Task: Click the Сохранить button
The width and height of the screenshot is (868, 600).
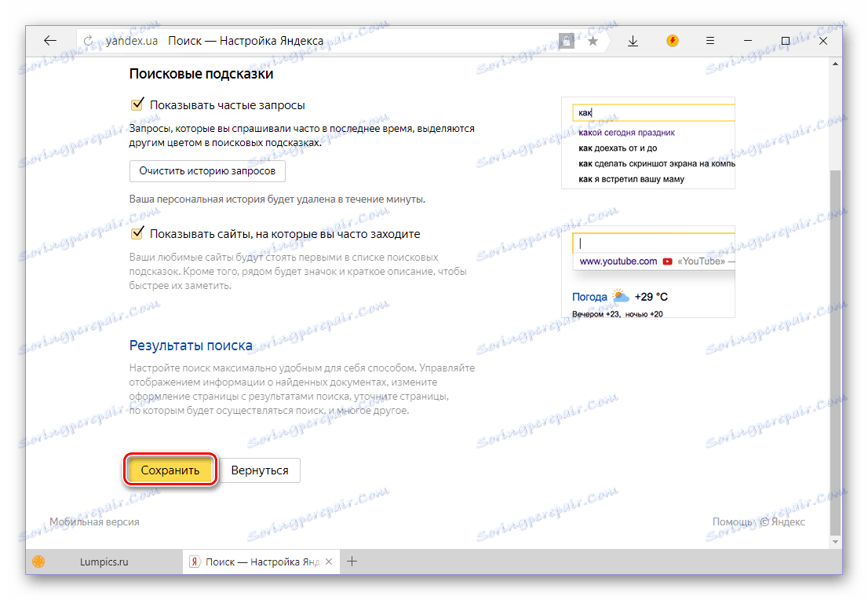Action: (x=170, y=470)
